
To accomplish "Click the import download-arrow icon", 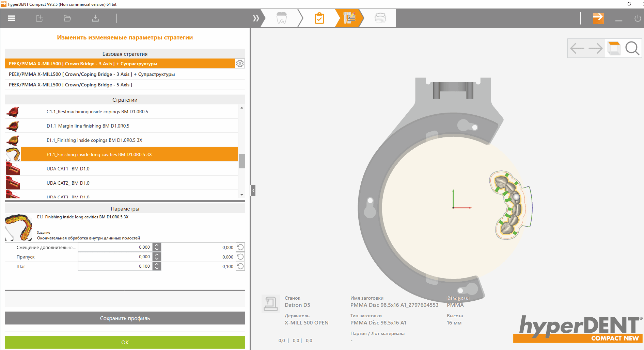I will [x=95, y=18].
